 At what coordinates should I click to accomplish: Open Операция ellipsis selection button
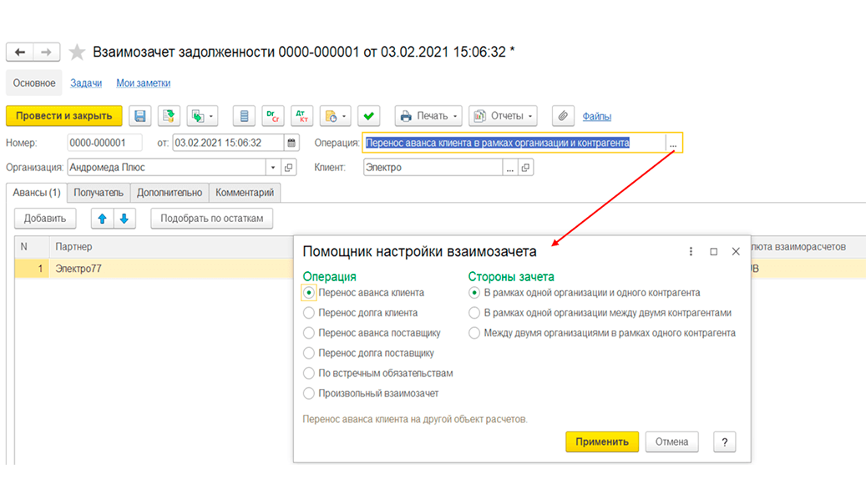pyautogui.click(x=673, y=143)
